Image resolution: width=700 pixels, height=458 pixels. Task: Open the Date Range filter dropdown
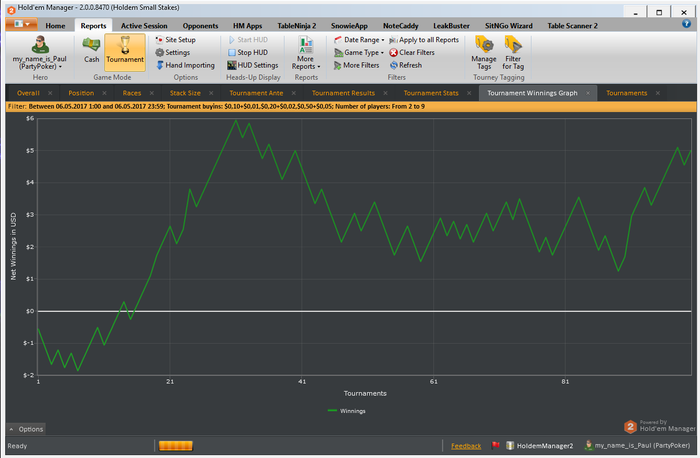(x=359, y=40)
